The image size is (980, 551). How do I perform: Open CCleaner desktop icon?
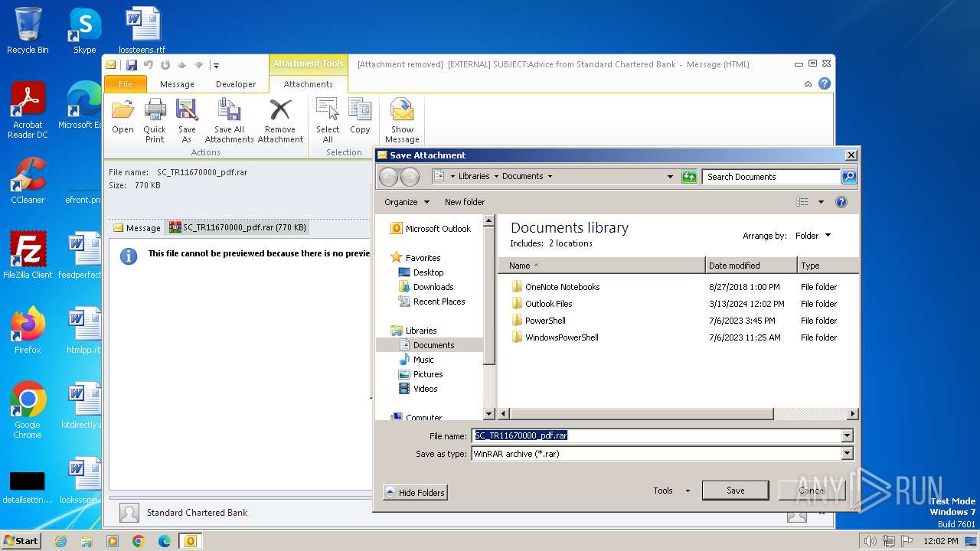pyautogui.click(x=28, y=181)
